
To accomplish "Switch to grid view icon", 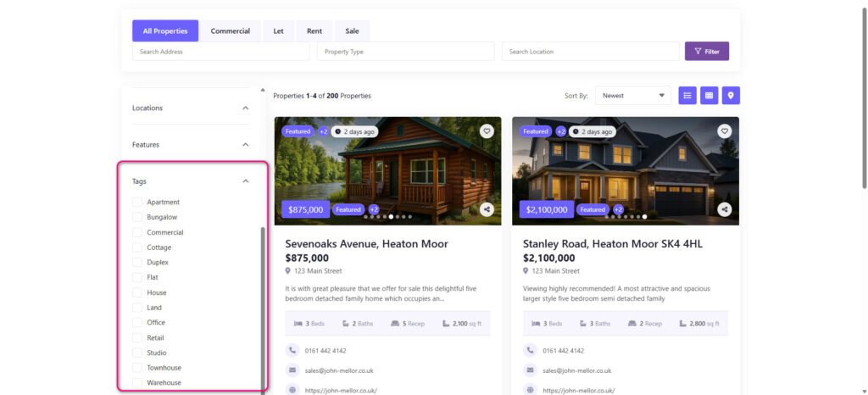I will [709, 96].
